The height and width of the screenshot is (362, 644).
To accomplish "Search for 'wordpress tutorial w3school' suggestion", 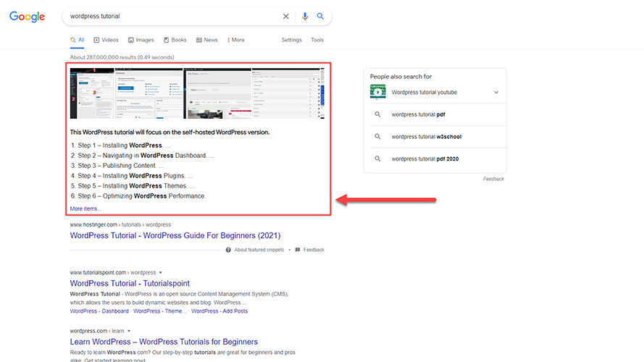I will coord(427,137).
